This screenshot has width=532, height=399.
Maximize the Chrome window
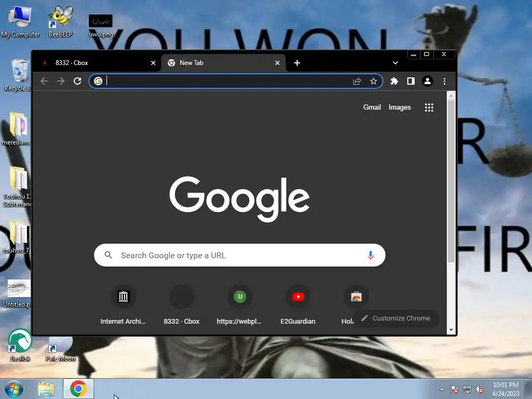coord(427,54)
